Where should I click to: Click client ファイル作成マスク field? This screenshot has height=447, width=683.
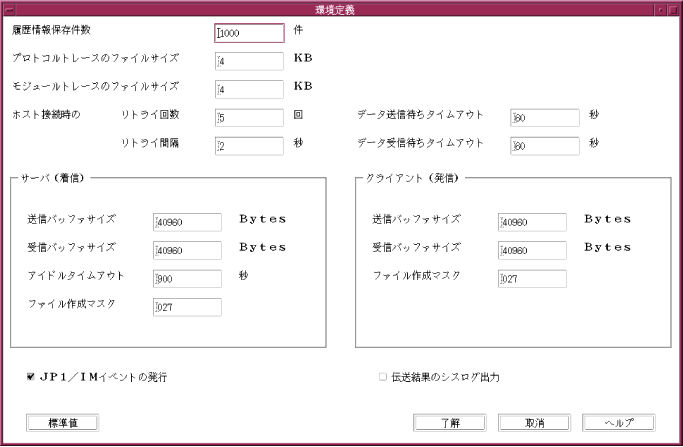[532, 279]
